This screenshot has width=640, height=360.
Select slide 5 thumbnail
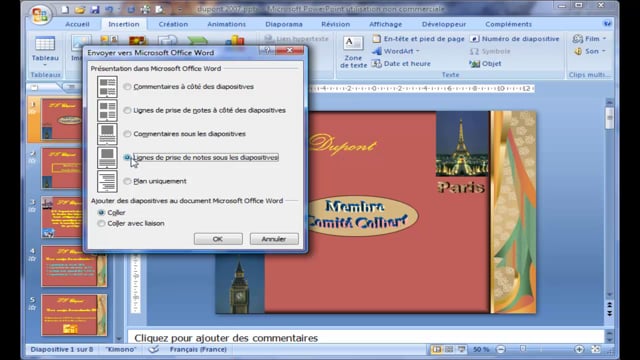(x=74, y=315)
